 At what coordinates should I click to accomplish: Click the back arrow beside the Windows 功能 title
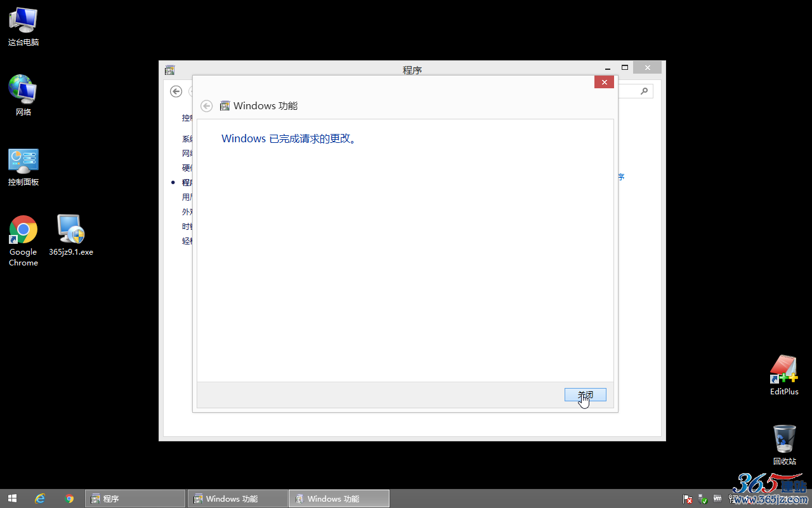tap(206, 106)
